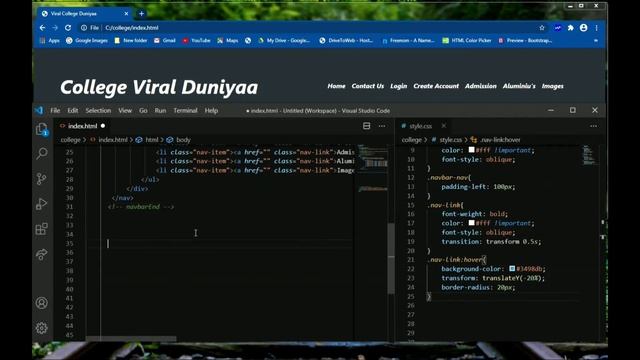Screen dimensions: 640x360
Task: Open the Apps bookmark shortcut
Action: click(x=49, y=40)
